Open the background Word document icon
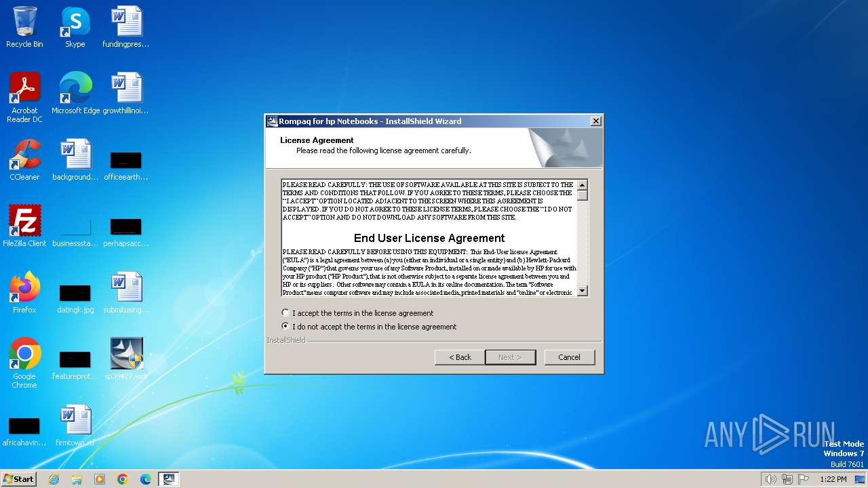Viewport: 868px width, 488px height. pos(75,159)
